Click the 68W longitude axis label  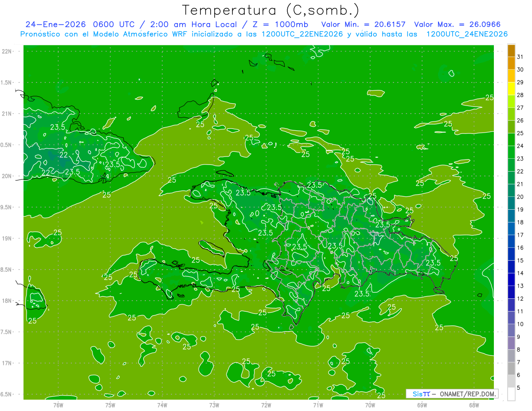click(473, 405)
